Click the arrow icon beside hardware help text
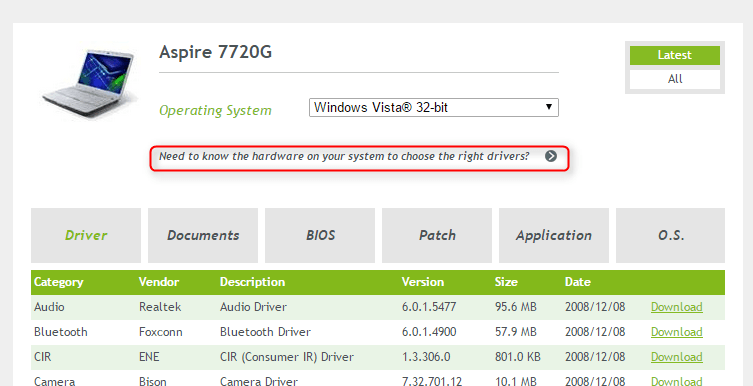Viewport: 753px width, 386px height. [551, 156]
